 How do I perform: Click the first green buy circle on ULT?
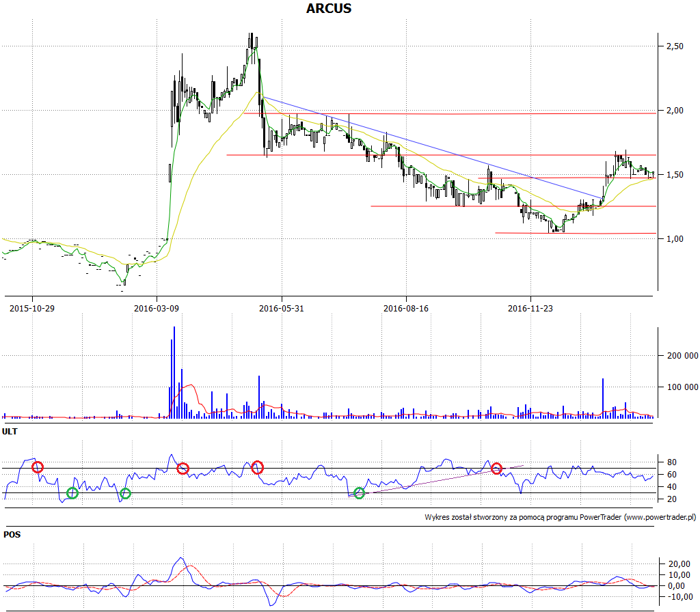point(72,493)
